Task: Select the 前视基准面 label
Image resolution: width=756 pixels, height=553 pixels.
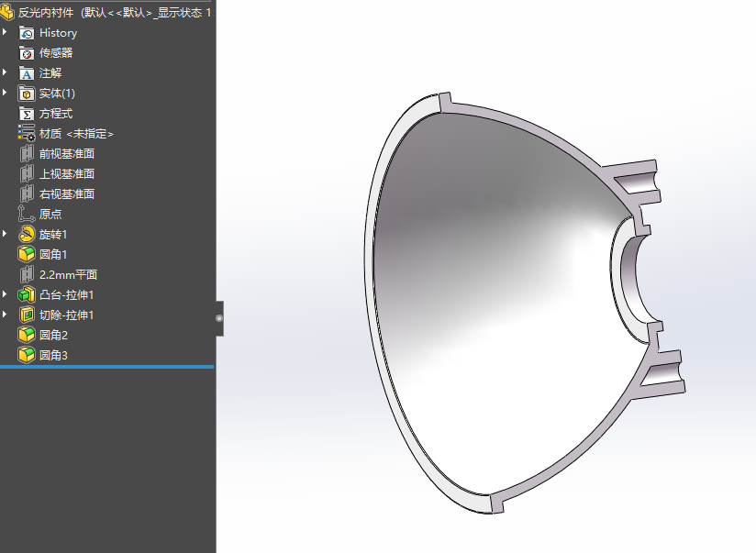Action: coord(67,154)
